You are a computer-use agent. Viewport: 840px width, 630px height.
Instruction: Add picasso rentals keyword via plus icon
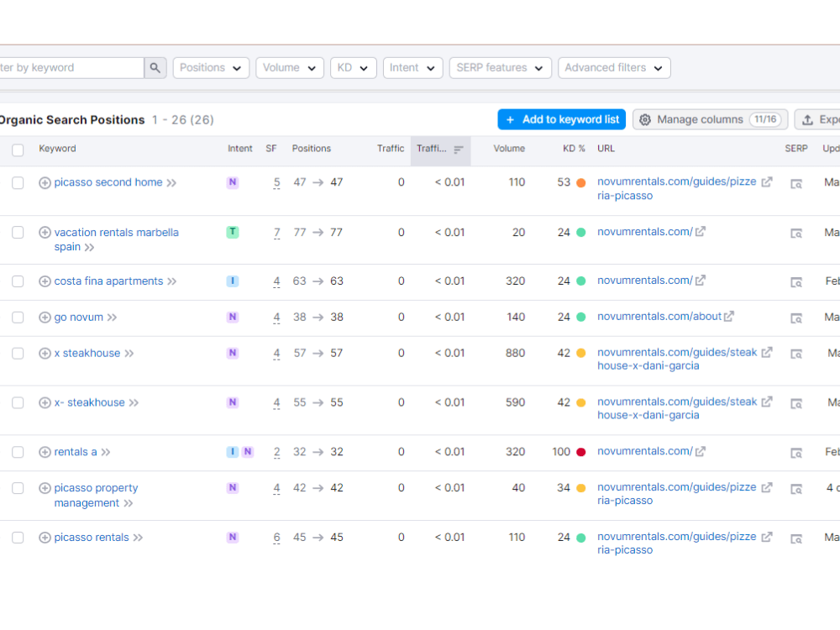pyautogui.click(x=45, y=538)
